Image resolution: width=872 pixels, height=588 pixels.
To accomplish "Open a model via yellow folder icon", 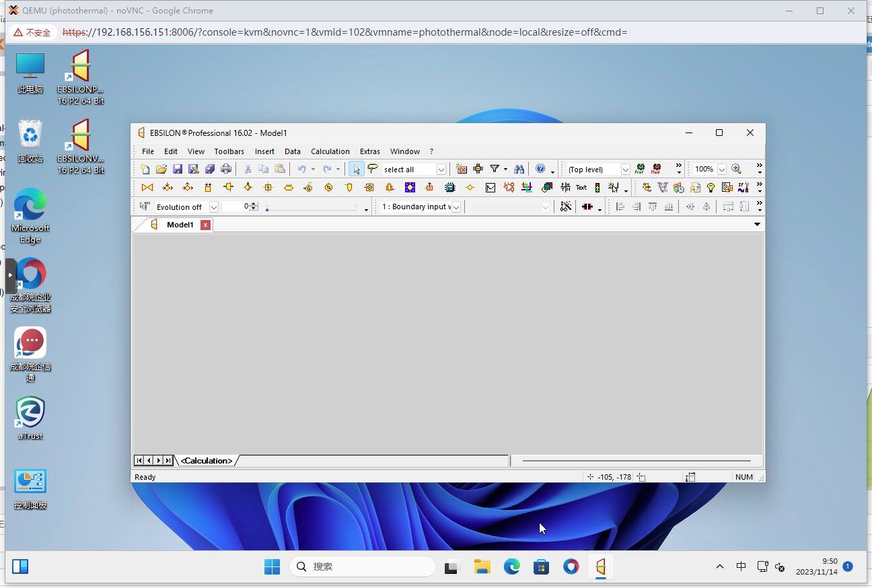I will coord(161,170).
